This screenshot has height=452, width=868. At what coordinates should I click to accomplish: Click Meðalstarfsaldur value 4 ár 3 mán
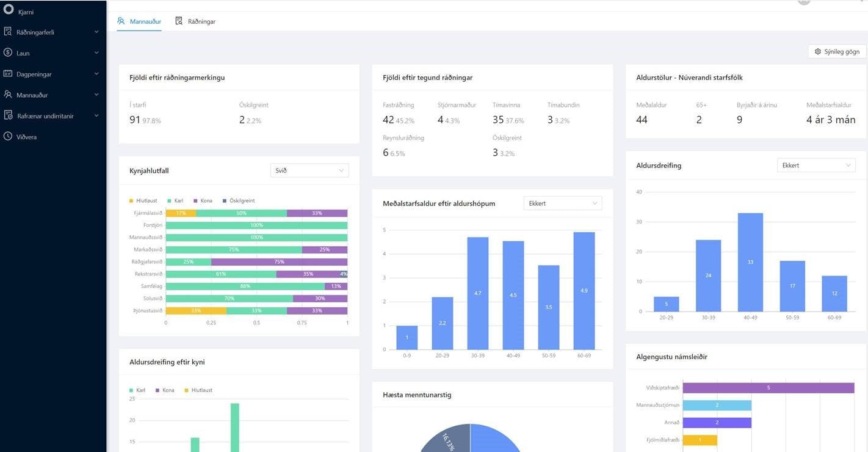(831, 120)
